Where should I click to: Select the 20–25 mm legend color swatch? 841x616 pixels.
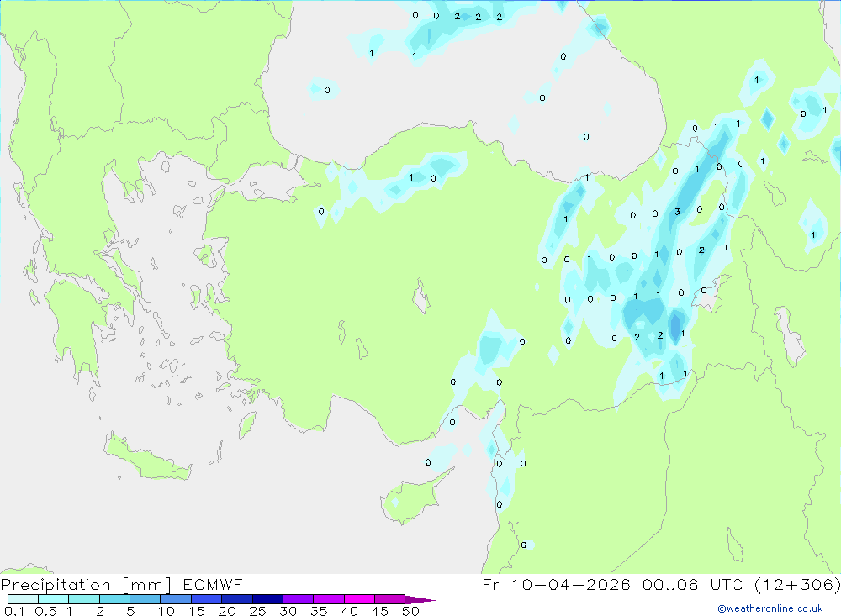(237, 599)
